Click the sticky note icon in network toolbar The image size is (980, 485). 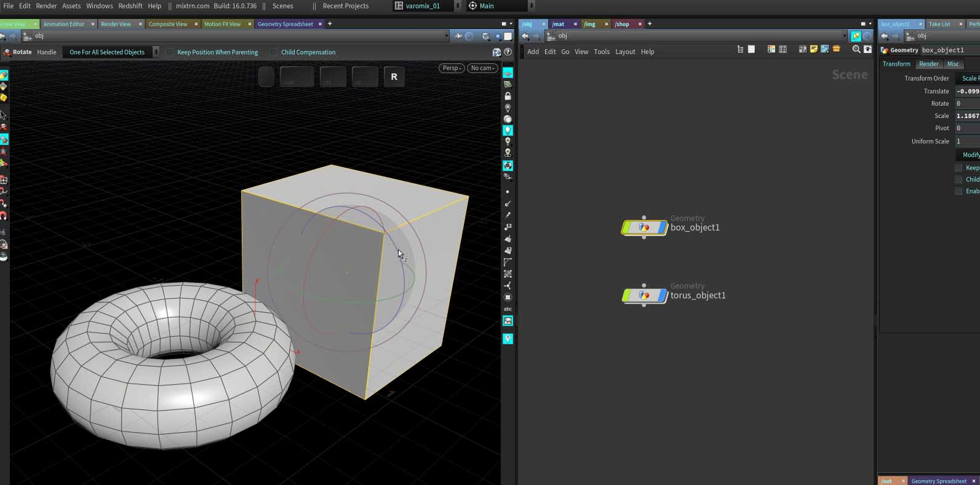tap(813, 49)
